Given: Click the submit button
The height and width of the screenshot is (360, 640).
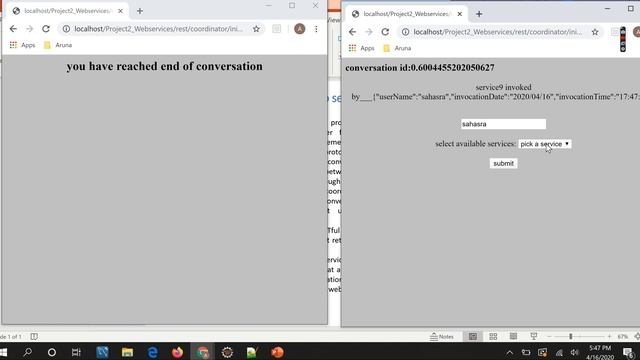Looking at the screenshot, I should tap(503, 164).
